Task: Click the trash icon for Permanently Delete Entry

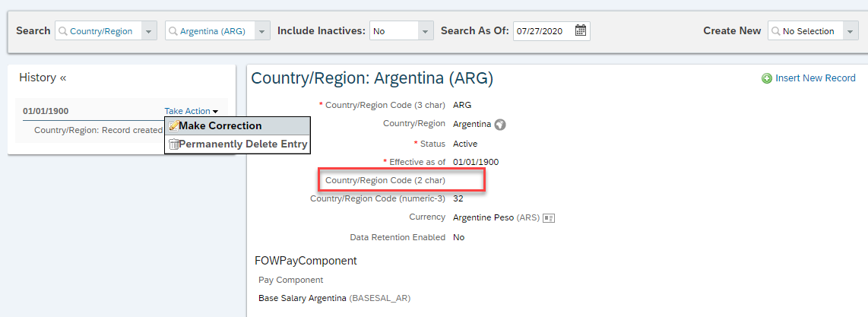Action: point(173,144)
